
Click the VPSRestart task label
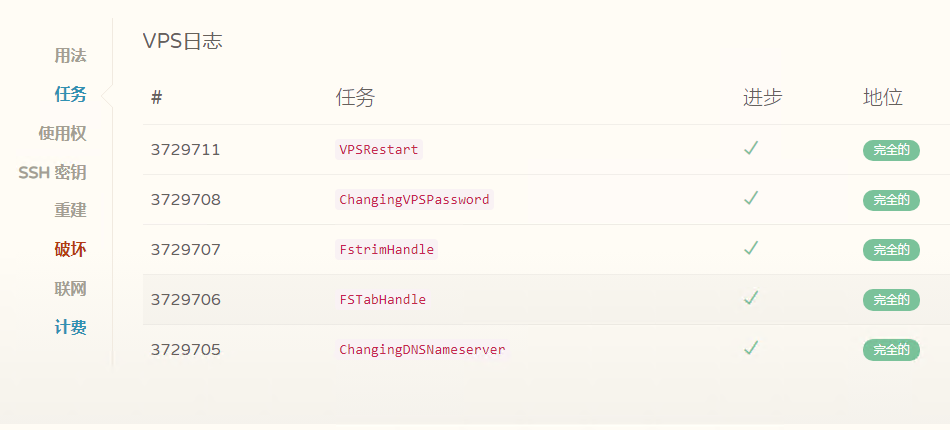379,150
